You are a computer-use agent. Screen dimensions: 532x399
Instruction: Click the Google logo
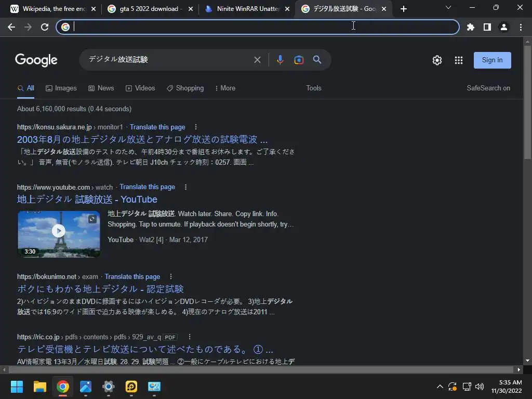[x=36, y=60]
